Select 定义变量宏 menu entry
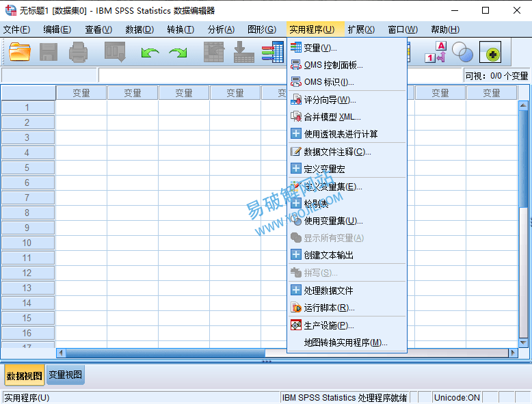The height and width of the screenshot is (404, 532). pos(347,169)
